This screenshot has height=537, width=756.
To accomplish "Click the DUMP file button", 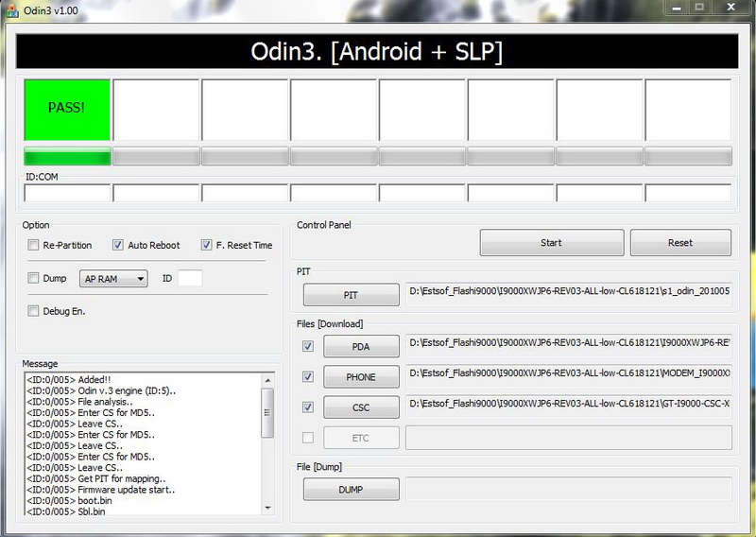I will click(x=351, y=489).
